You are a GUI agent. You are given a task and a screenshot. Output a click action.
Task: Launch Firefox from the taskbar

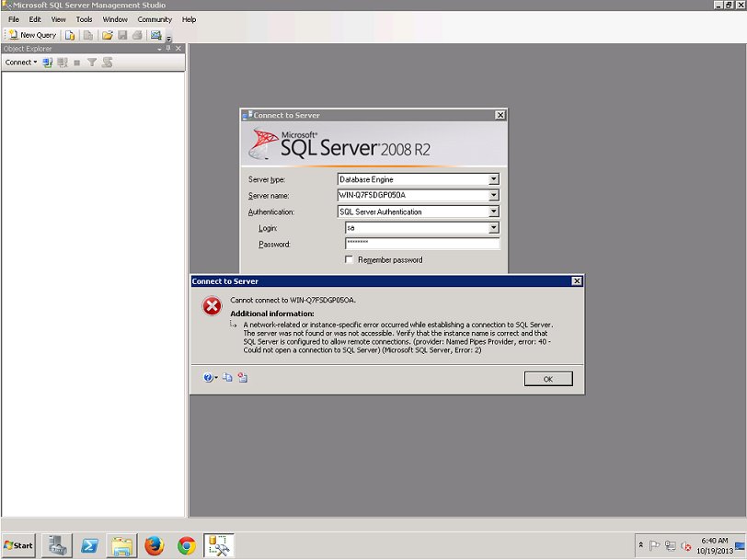[155, 545]
